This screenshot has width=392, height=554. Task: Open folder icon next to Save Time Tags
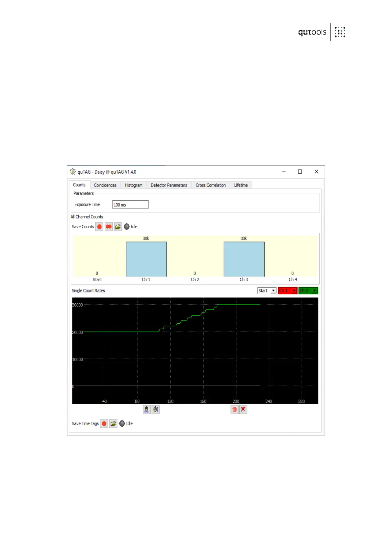click(x=113, y=424)
